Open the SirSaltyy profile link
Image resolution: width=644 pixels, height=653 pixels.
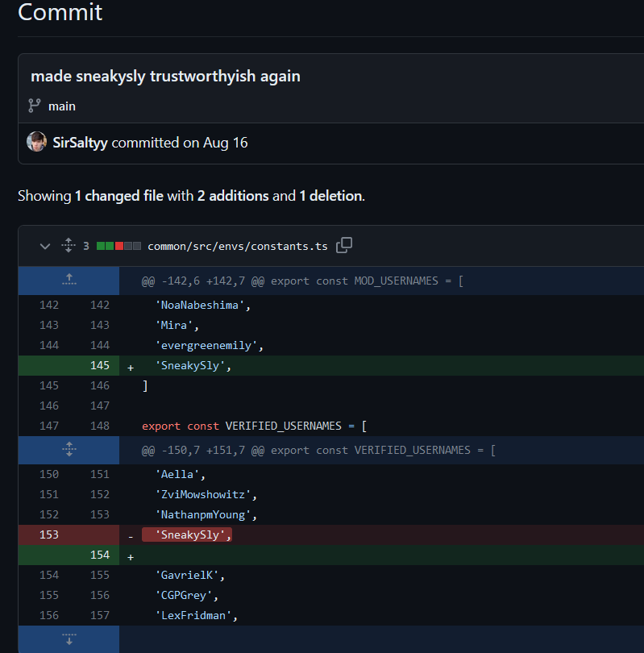[x=80, y=143]
